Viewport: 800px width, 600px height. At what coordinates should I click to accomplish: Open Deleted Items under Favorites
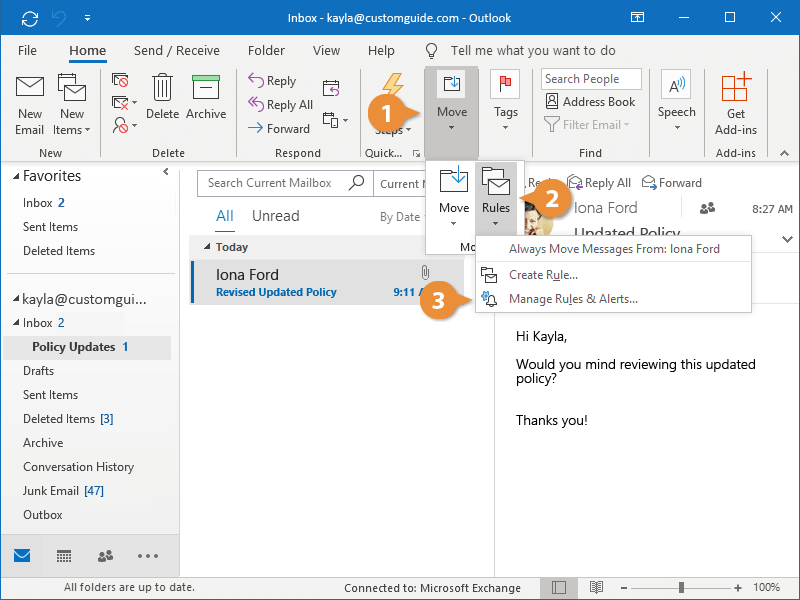pyautogui.click(x=59, y=251)
